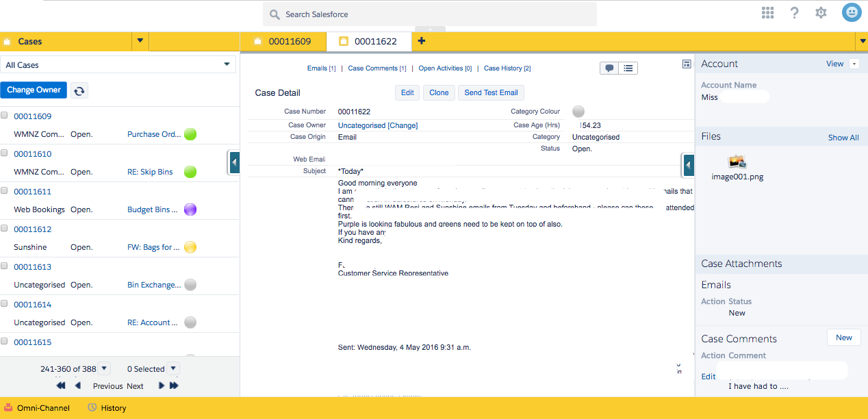Open the 0 Selected dropdown
Image resolution: width=868 pixels, height=419 pixels.
point(173,368)
